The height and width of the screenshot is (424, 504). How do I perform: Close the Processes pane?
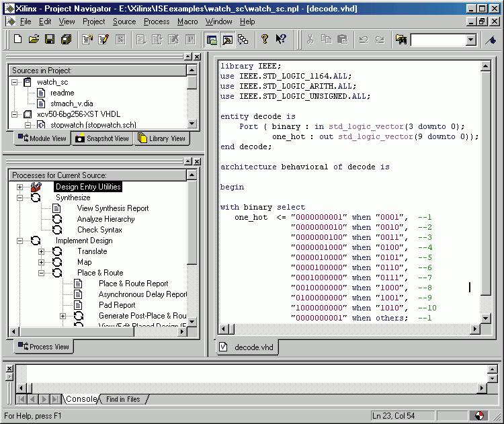coord(197,161)
